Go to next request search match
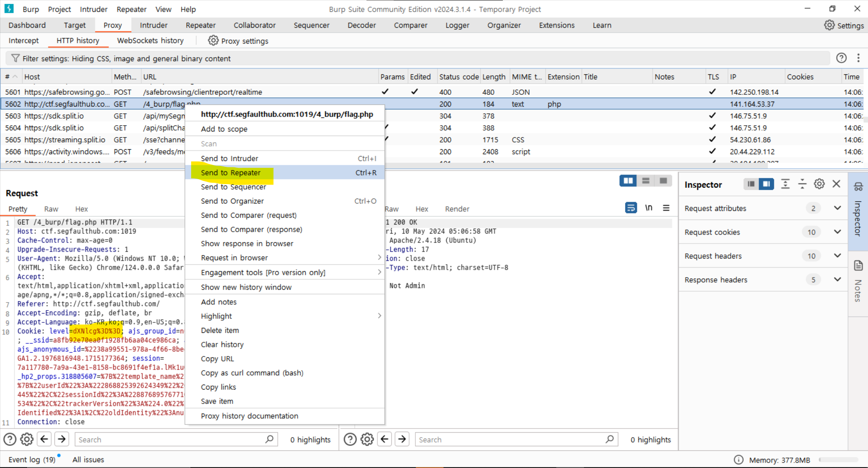This screenshot has height=468, width=868. pyautogui.click(x=62, y=439)
